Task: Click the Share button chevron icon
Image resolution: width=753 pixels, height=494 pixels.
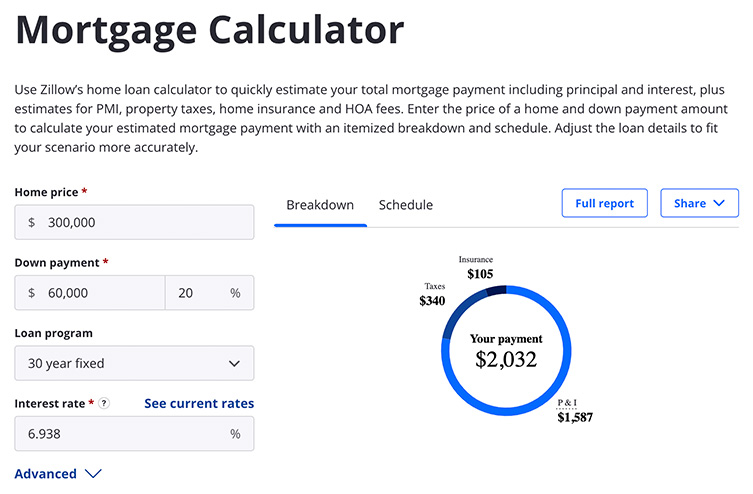Action: click(718, 204)
